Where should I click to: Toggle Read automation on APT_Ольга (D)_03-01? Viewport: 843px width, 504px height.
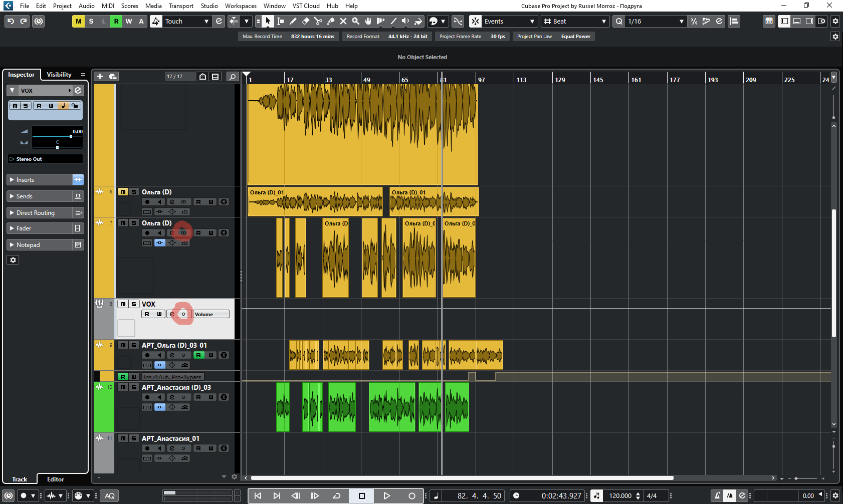coord(198,355)
